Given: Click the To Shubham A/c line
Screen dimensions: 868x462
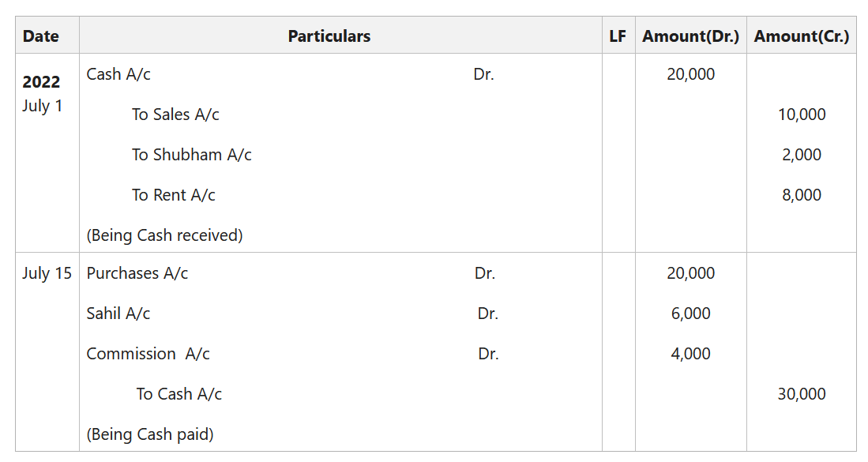Looking at the screenshot, I should tap(192, 155).
